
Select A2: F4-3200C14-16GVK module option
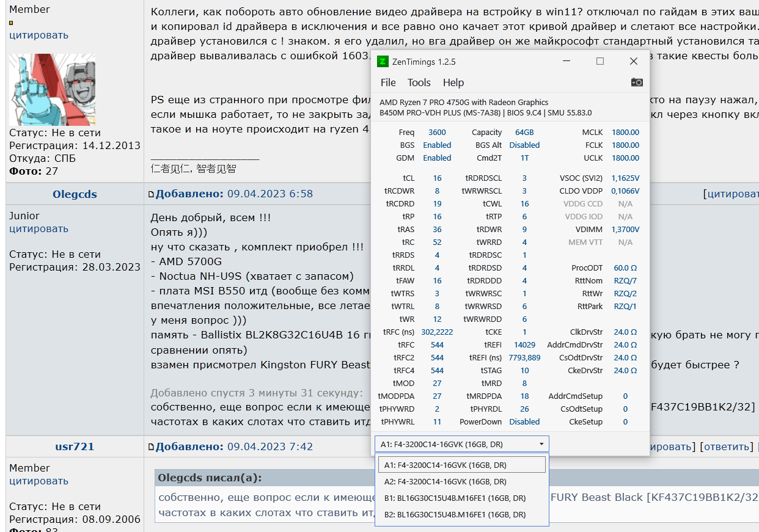point(461,481)
